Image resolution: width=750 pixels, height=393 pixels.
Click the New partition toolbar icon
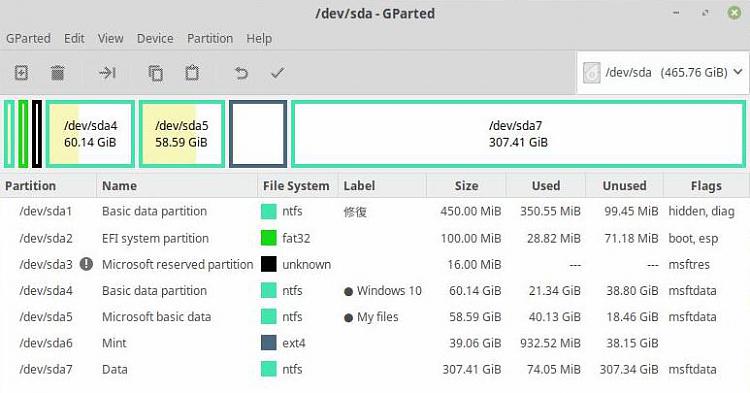click(x=21, y=73)
